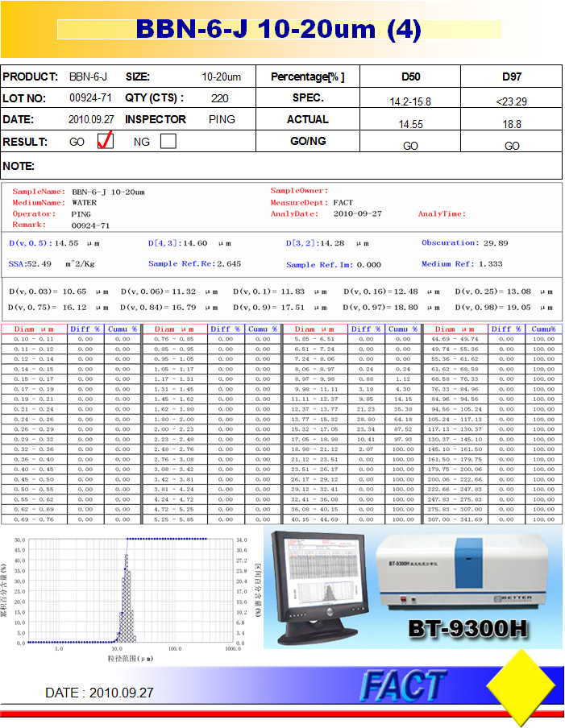Screen dimensions: 565x728
Task: Click the title 'BBN-6-J 10-20um (4)'
Action: tap(279, 30)
